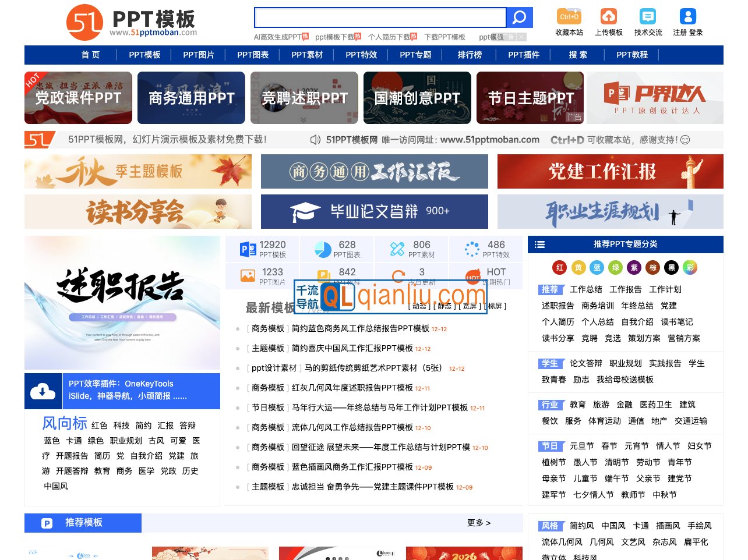Open the 毕业论文答辩 900+ banner link
This screenshot has width=748, height=560.
[373, 212]
